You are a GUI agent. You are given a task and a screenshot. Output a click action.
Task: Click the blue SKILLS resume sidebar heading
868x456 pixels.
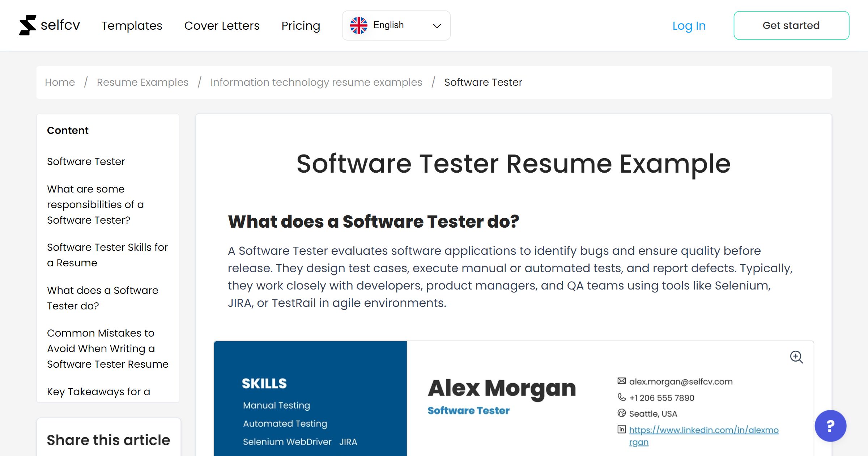(x=264, y=384)
